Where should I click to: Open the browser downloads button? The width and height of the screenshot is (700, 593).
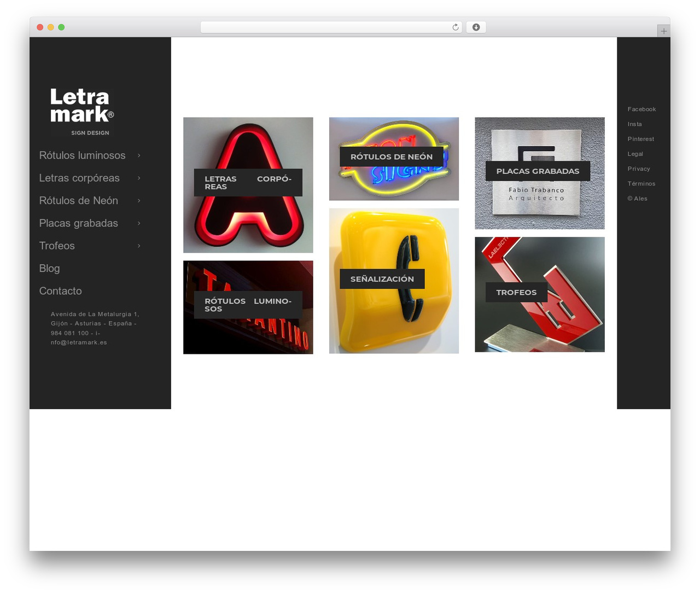[x=476, y=27]
